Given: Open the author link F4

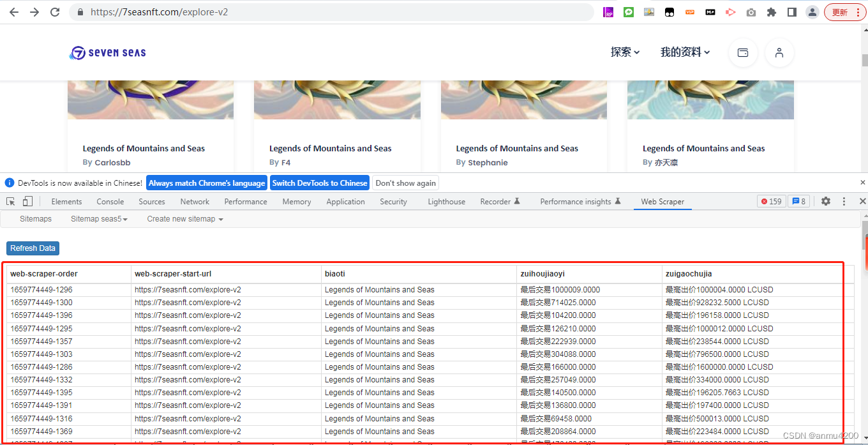Looking at the screenshot, I should point(286,163).
